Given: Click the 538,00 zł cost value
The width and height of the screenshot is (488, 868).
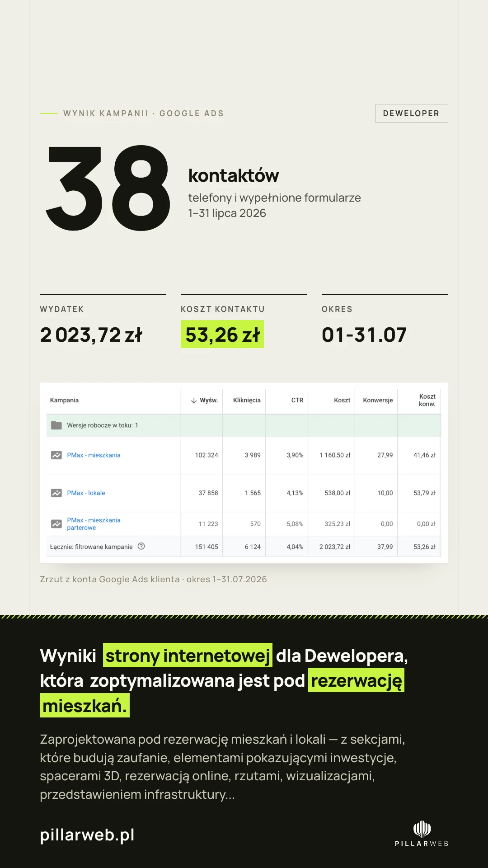Looking at the screenshot, I should [338, 493].
